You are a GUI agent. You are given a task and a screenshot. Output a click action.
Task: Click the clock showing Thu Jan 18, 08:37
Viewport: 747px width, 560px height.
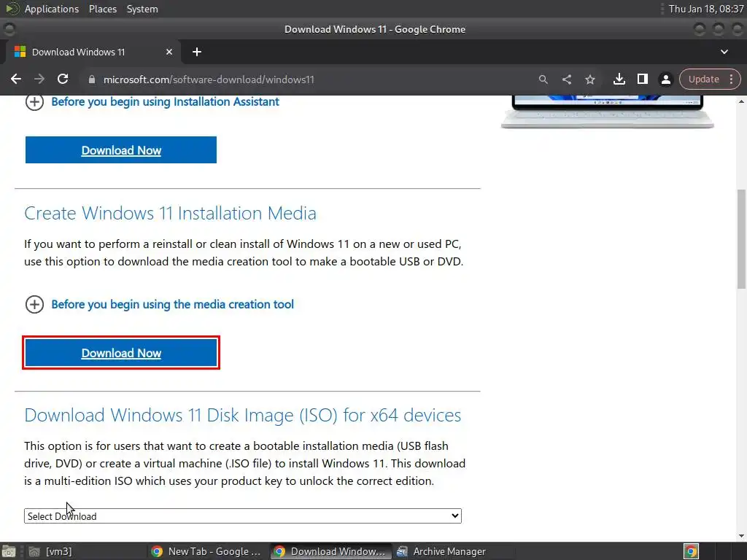click(706, 9)
